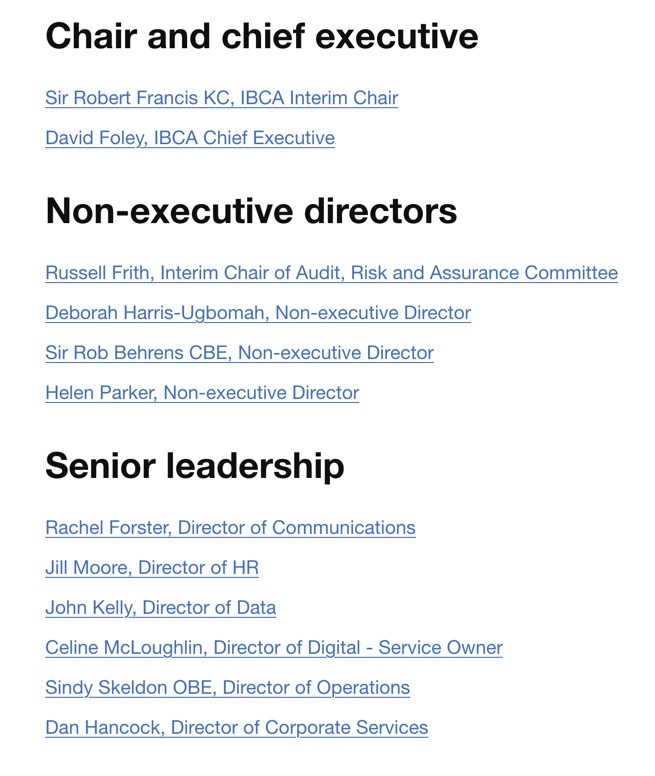
Task: Visit Sir Rob Behrens CBE link
Action: [x=239, y=353]
